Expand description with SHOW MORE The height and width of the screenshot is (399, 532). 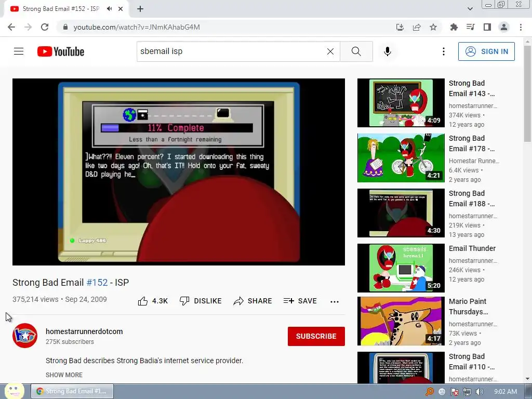[x=64, y=375]
